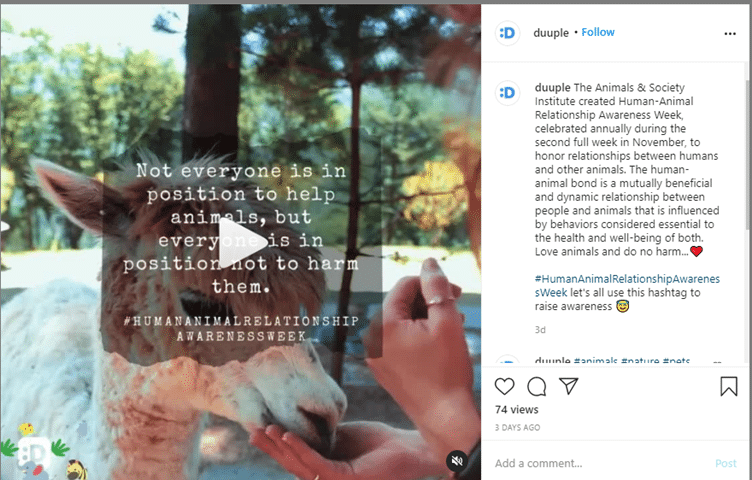Image resolution: width=752 pixels, height=480 pixels.
Task: Open #HumanAnimalRelationshipAwarenessWeek hashtag link
Action: pos(627,285)
